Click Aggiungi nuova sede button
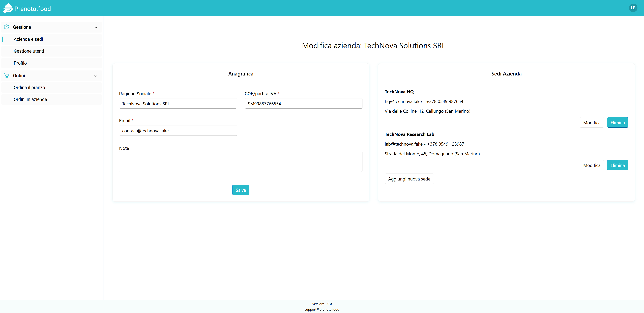The height and width of the screenshot is (313, 644). (409, 179)
